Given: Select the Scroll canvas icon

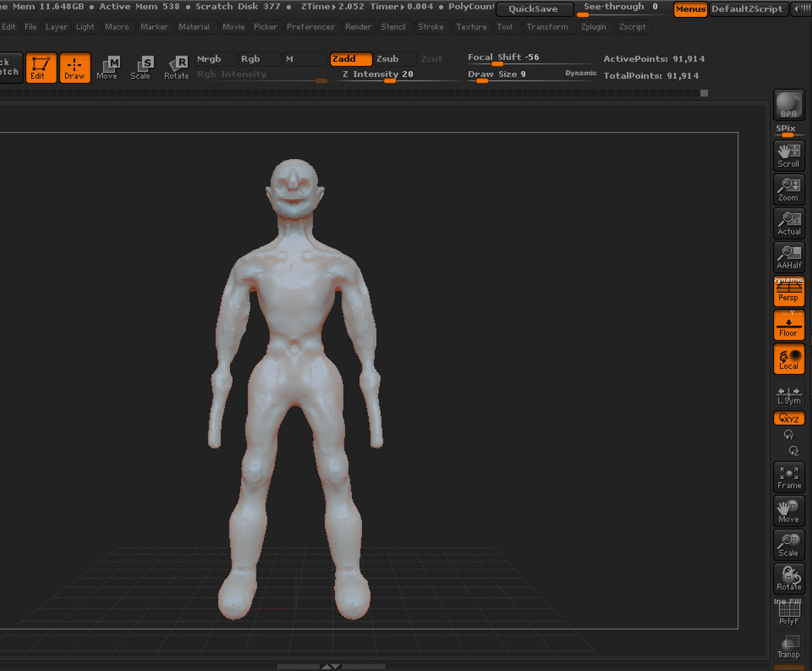Looking at the screenshot, I should 788,156.
